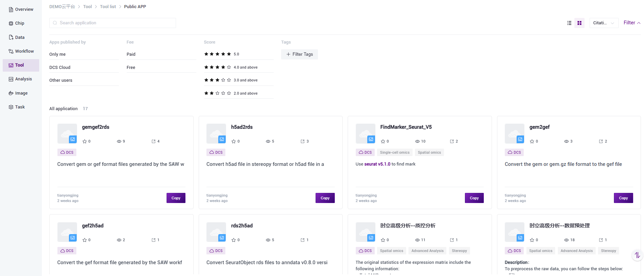Click Stereopy tag on 数据预处理 card
This screenshot has height=276, width=644.
pos(609,251)
